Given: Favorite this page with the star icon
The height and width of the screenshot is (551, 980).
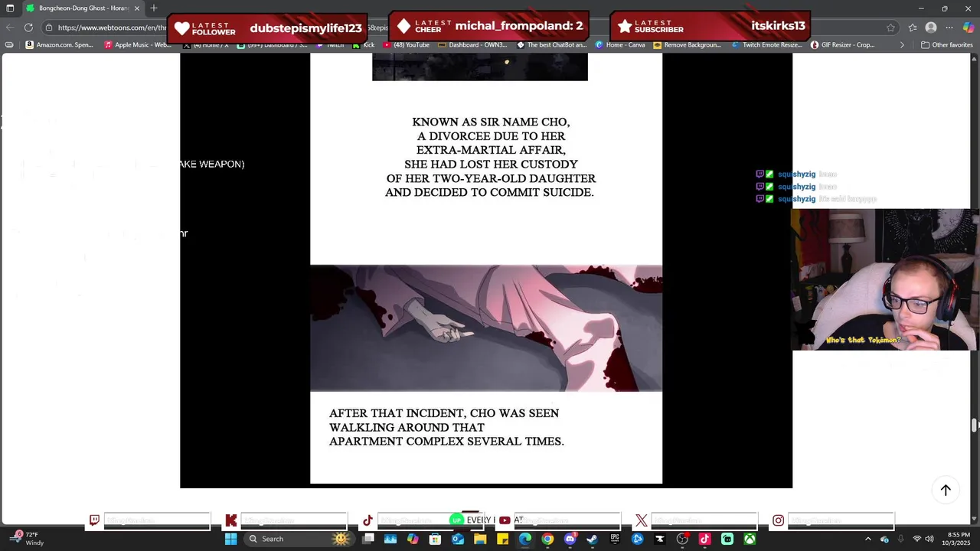Looking at the screenshot, I should 890,28.
